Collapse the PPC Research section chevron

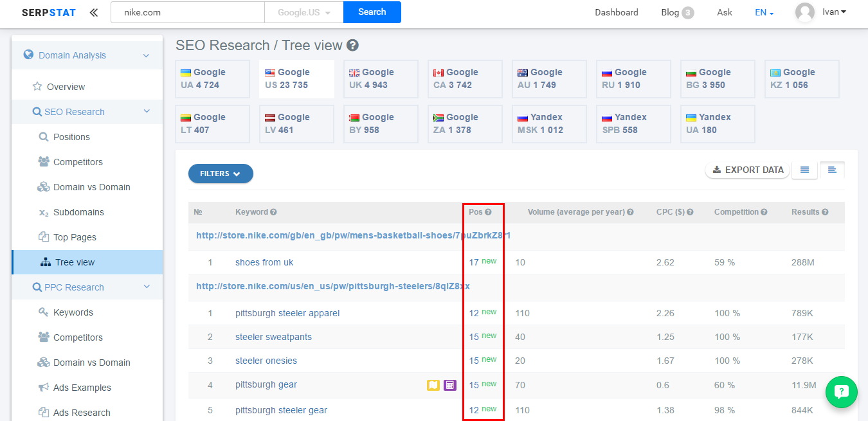click(x=147, y=287)
